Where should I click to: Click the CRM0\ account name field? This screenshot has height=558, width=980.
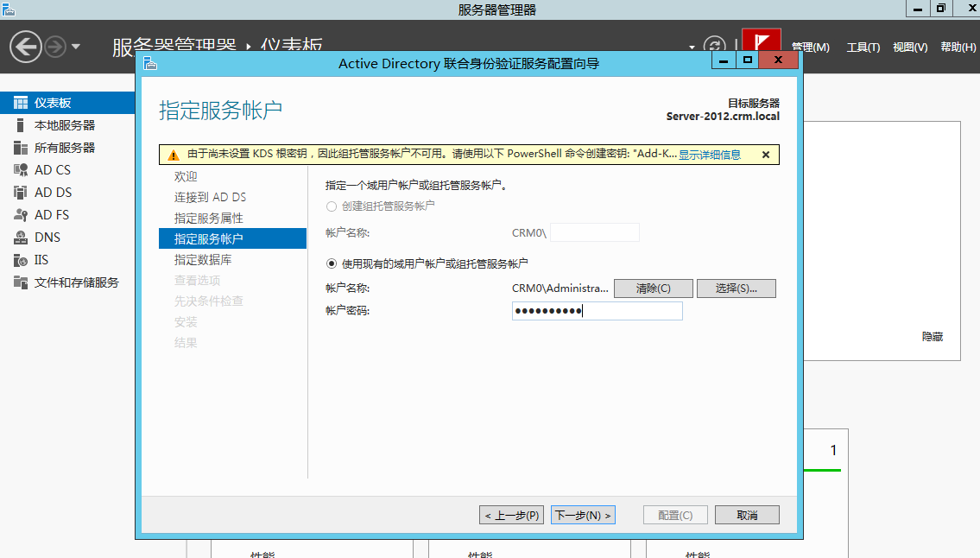click(594, 232)
